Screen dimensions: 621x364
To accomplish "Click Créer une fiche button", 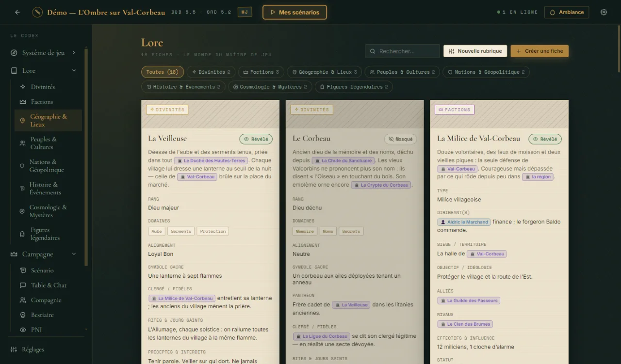I will [539, 51].
